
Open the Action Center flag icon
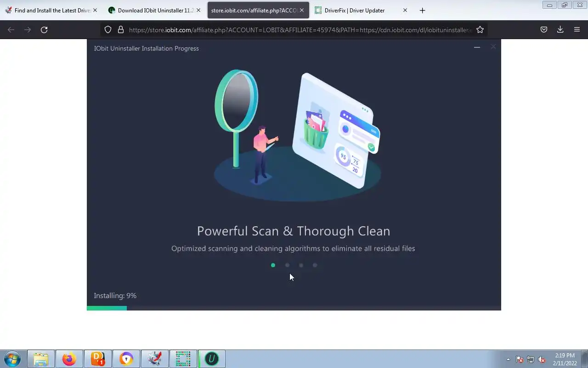[x=520, y=359]
